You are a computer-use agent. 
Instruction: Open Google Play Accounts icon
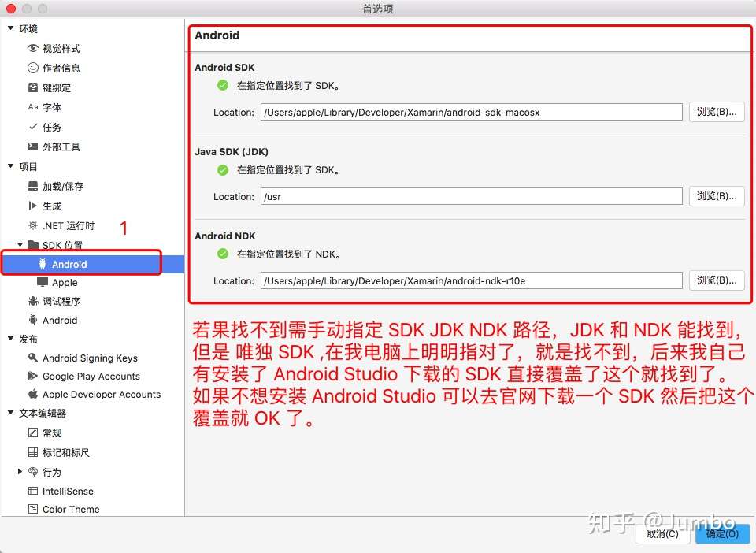33,376
